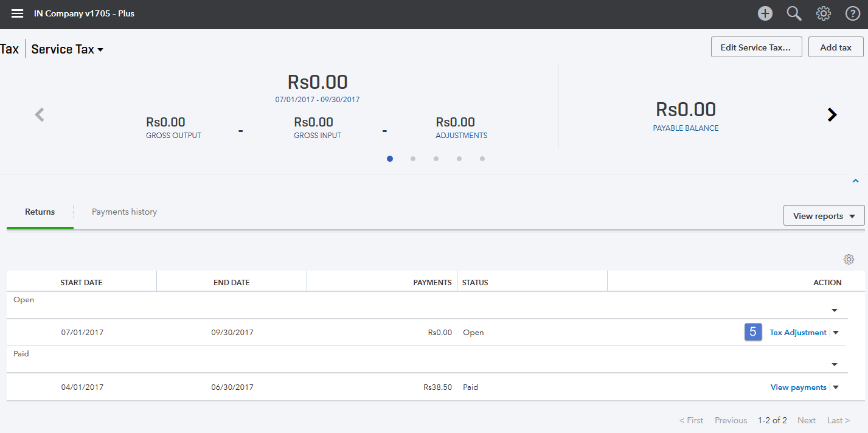Click the 07/01/2017 - 09/30/2017 date range
Viewport: 868px width, 433px height.
pyautogui.click(x=318, y=99)
